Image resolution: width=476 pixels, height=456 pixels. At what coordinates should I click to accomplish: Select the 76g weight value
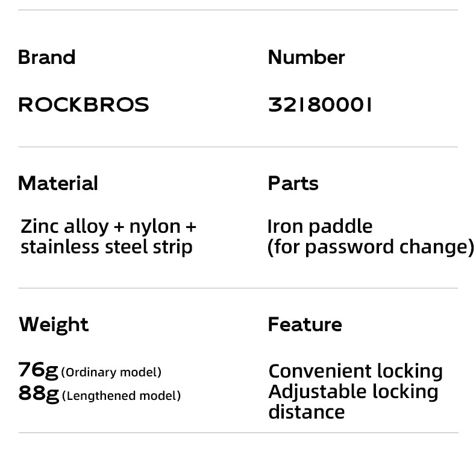(38, 369)
